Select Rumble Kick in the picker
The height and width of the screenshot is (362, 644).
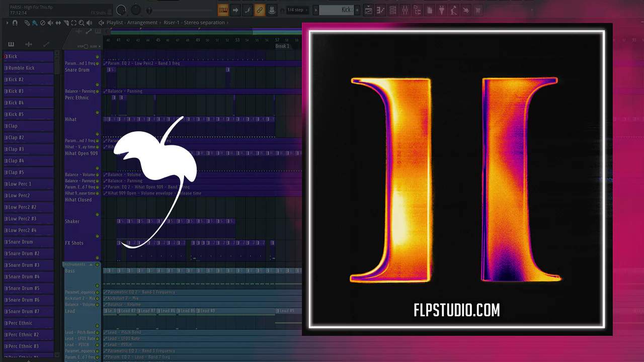click(29, 68)
